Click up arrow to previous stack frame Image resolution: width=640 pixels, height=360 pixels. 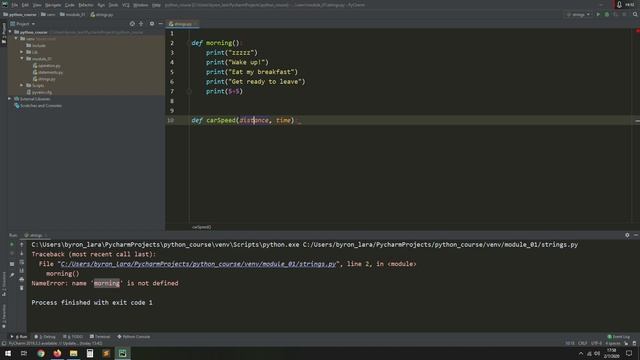click(x=22, y=244)
